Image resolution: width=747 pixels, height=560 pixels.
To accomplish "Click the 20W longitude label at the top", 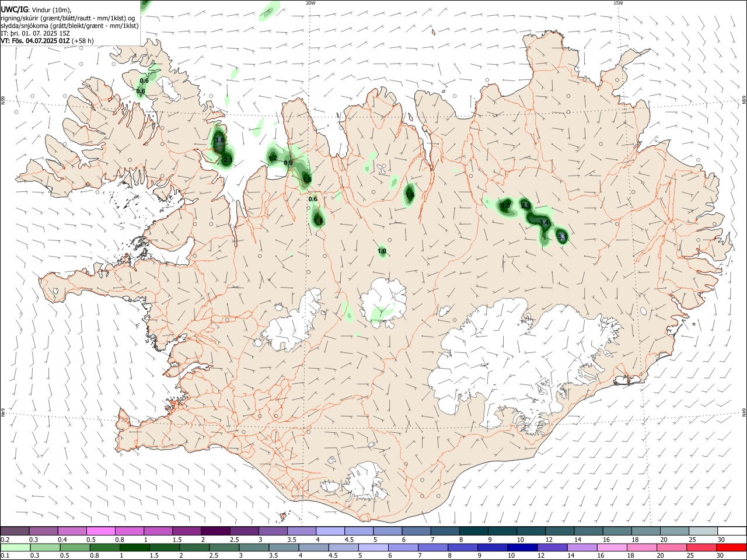I will [x=310, y=3].
